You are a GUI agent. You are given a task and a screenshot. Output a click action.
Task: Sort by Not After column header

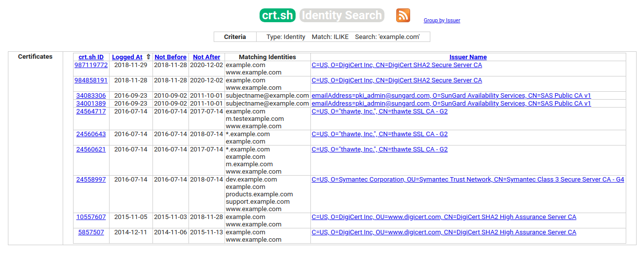point(206,57)
